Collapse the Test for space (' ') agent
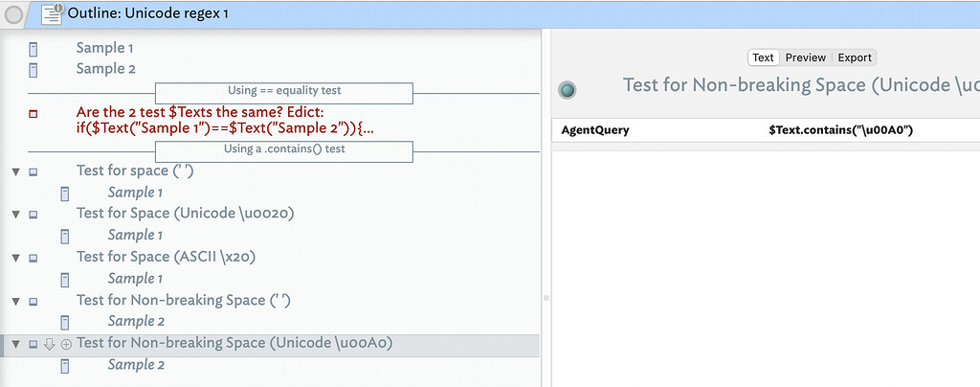The height and width of the screenshot is (387, 980). click(x=15, y=171)
